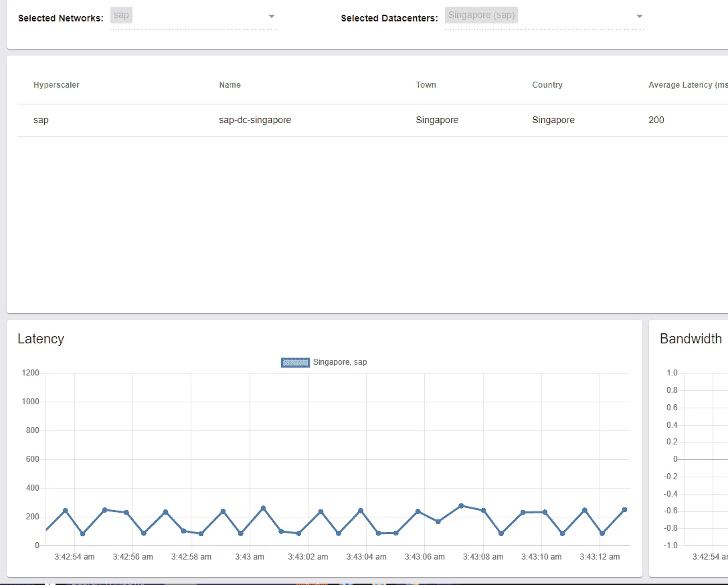Click the Selected Datacenters label

click(389, 18)
